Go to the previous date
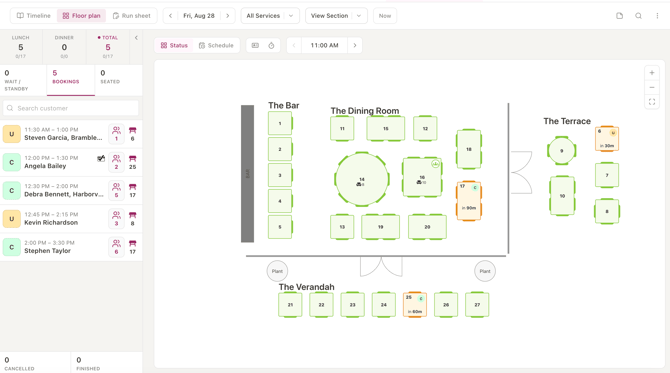 point(170,16)
